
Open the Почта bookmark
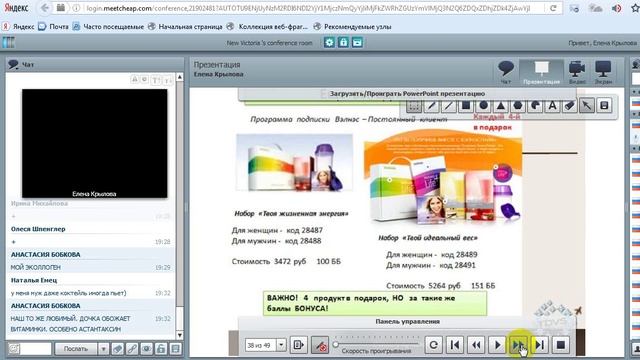click(54, 27)
